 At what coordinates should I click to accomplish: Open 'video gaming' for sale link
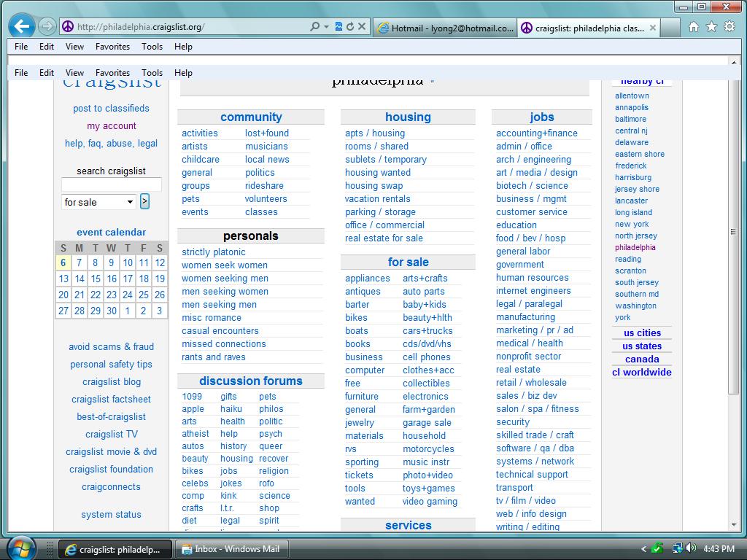coord(430,502)
